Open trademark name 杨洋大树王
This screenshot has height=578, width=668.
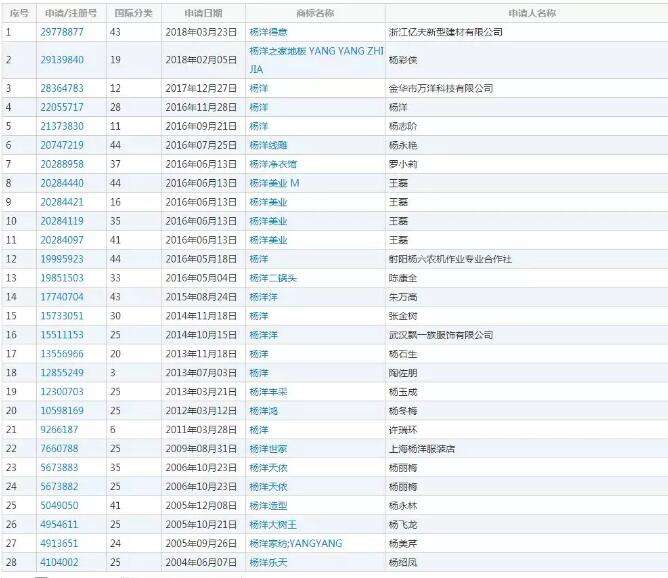[x=273, y=524]
